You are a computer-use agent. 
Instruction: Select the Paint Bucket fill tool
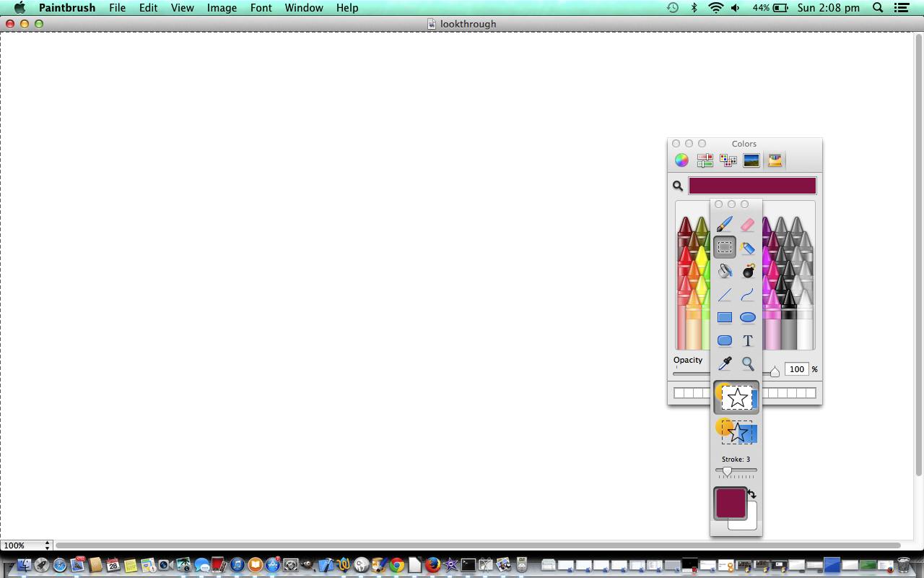pos(725,271)
